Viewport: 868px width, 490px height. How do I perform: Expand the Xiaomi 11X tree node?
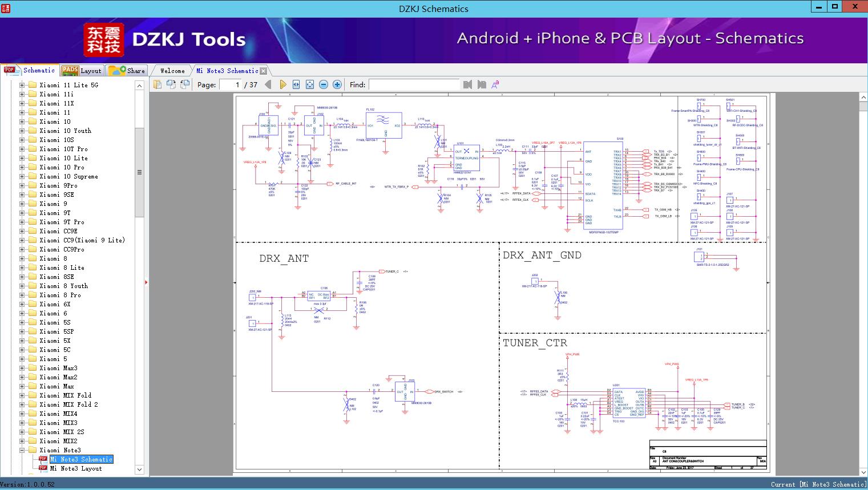22,103
